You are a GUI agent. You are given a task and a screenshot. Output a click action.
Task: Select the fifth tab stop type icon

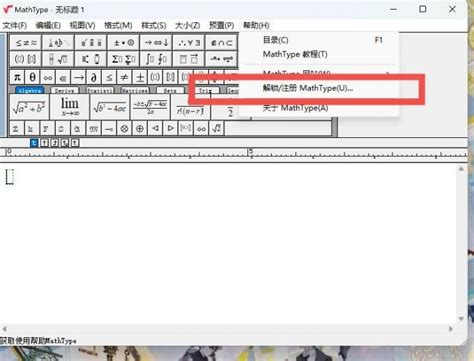(x=75, y=143)
